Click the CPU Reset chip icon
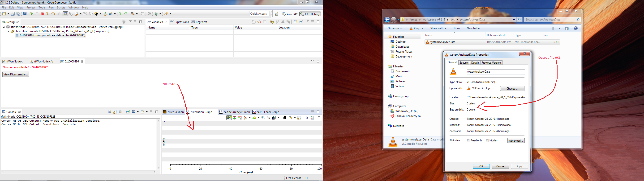This screenshot has height=181, width=644. [x=96, y=14]
